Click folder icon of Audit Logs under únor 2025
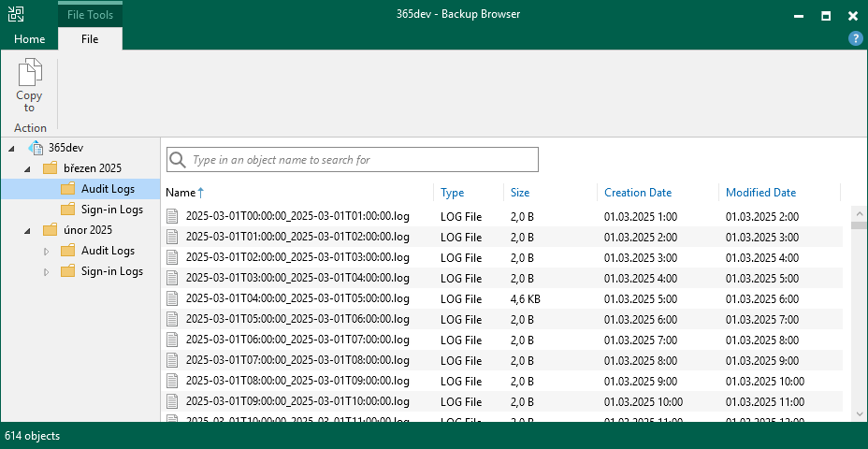868x449 pixels. pos(67,251)
